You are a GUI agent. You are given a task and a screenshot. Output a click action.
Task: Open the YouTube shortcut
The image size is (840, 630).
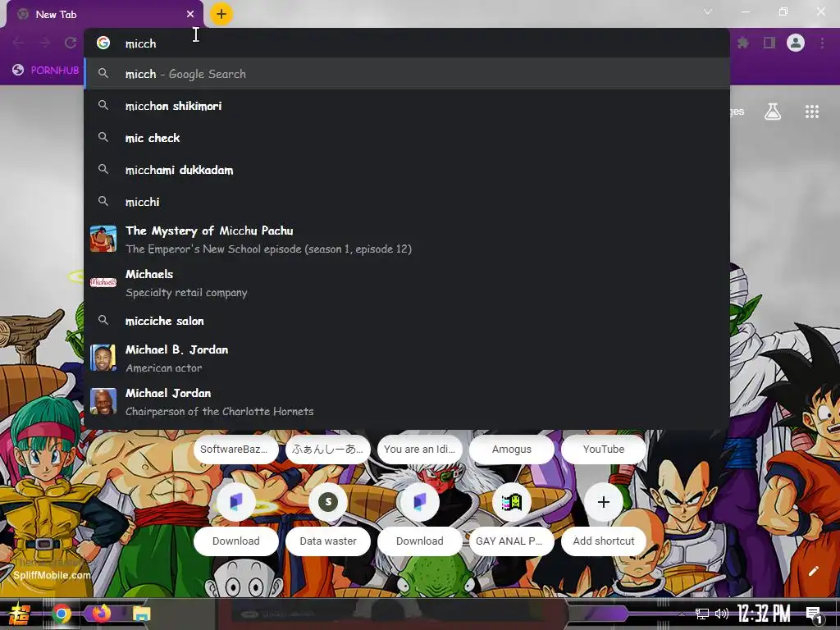[604, 450]
